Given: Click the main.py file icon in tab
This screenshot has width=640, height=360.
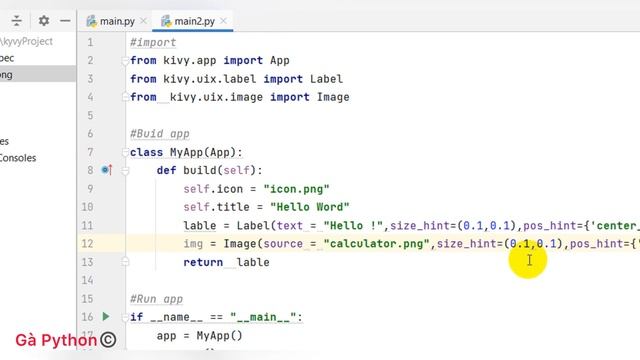Looking at the screenshot, I should 91,21.
